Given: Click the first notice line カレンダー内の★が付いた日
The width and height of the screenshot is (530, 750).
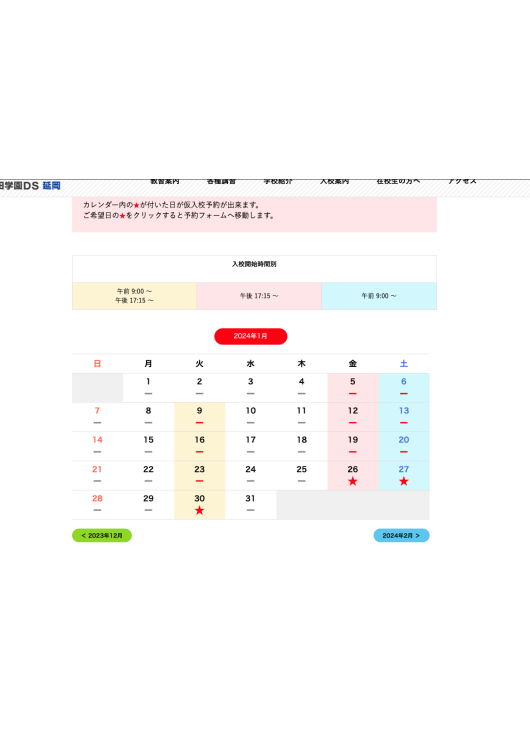Looking at the screenshot, I should pos(171,205).
